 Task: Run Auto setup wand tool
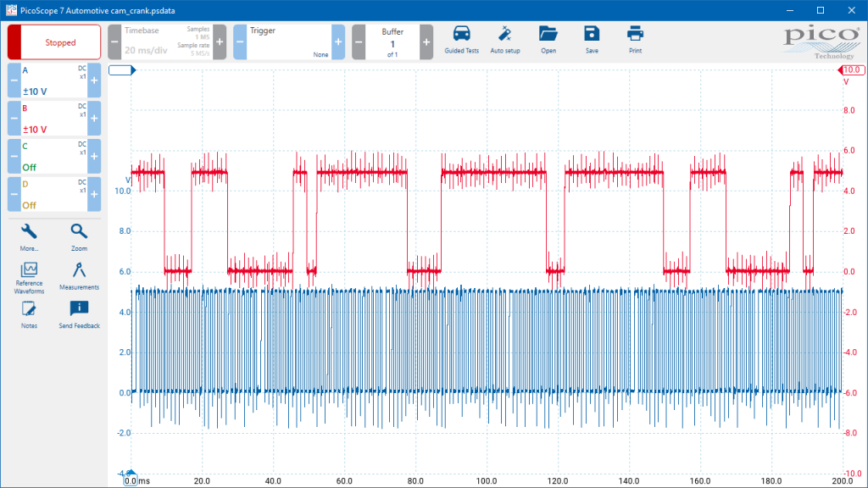coord(505,40)
